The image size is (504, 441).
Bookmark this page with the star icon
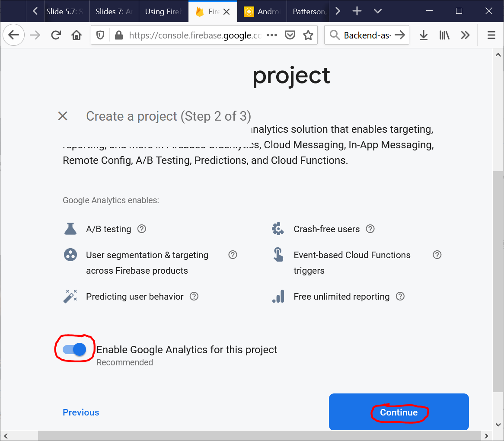(x=308, y=35)
